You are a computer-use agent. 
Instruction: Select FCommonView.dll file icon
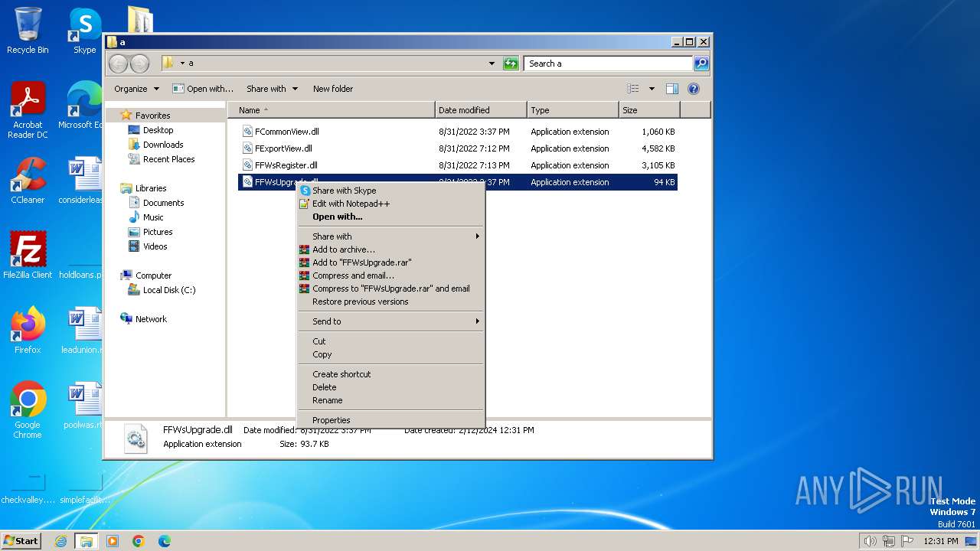(x=247, y=132)
